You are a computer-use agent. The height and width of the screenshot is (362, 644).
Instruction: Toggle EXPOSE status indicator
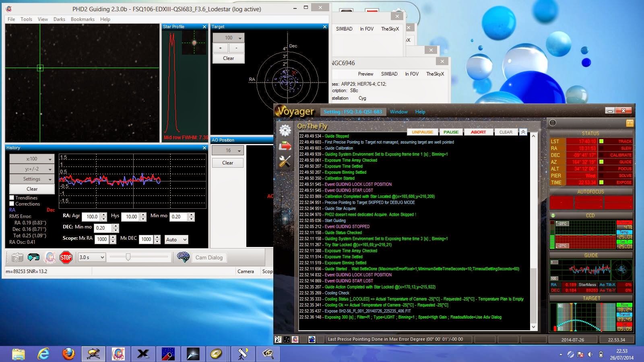[x=601, y=183]
